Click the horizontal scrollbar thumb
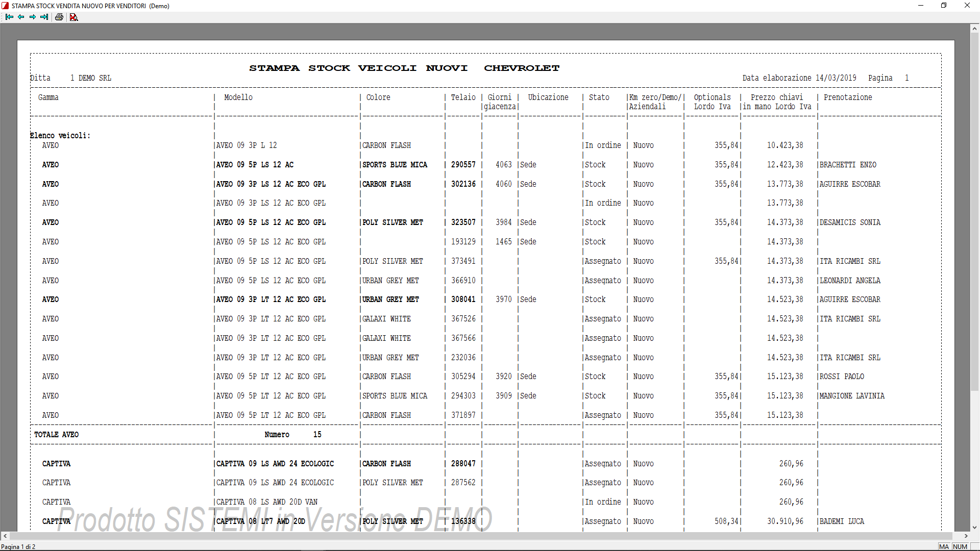Viewport: 980px width, 551px height. [481, 536]
